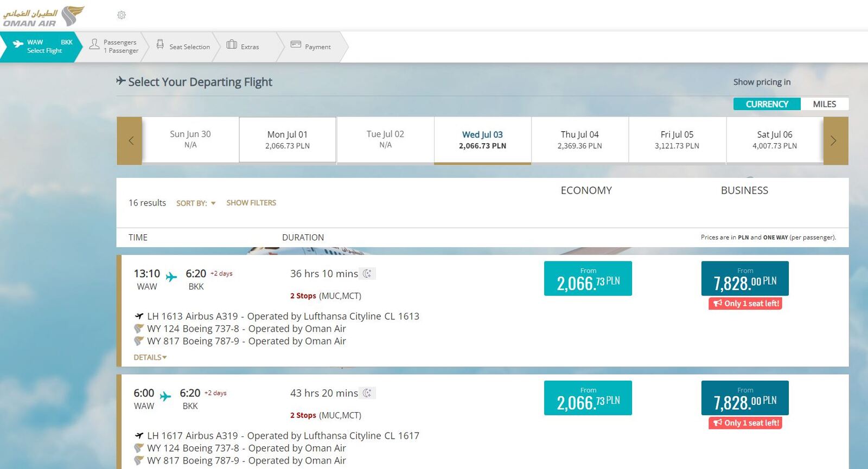Choose Business fare 7,828.00 PLN for 6:00 flight
This screenshot has width=868, height=469.
pos(745,398)
